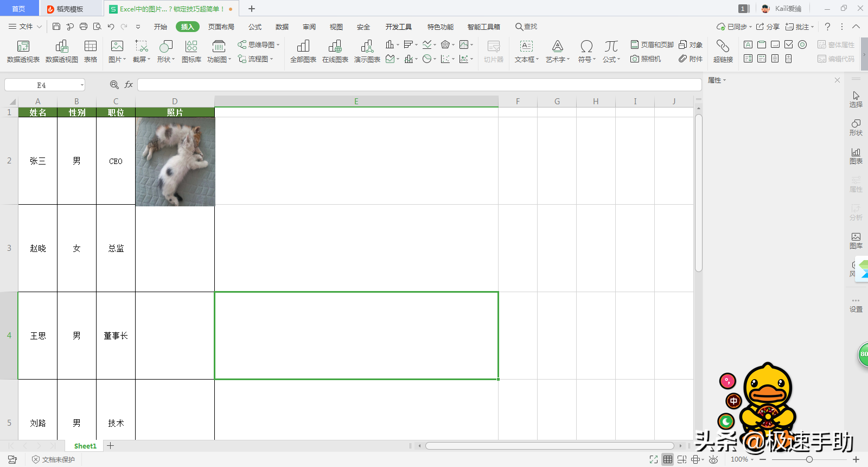Switch to normal grid view in the status bar
Viewport: 868px width, 467px height.
point(668,459)
